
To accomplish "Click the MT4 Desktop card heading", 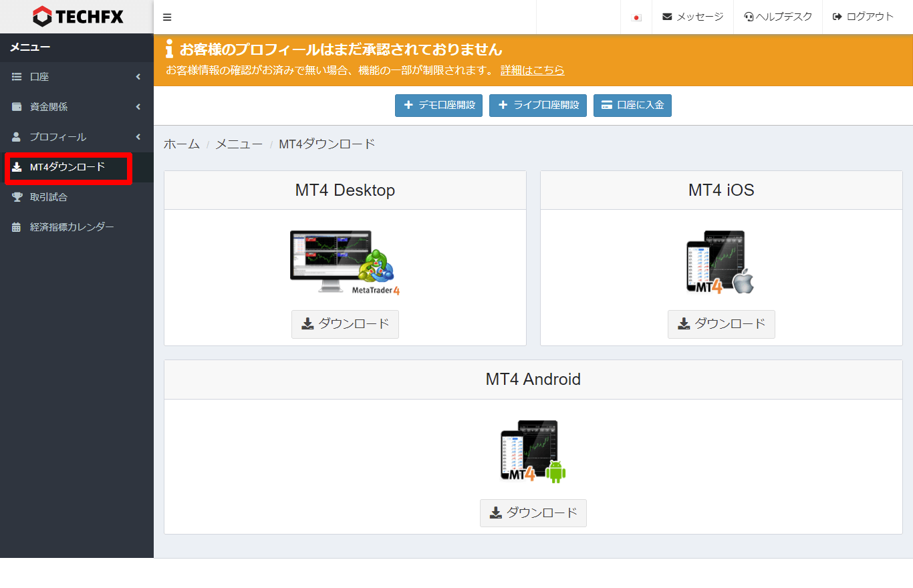I will (345, 190).
